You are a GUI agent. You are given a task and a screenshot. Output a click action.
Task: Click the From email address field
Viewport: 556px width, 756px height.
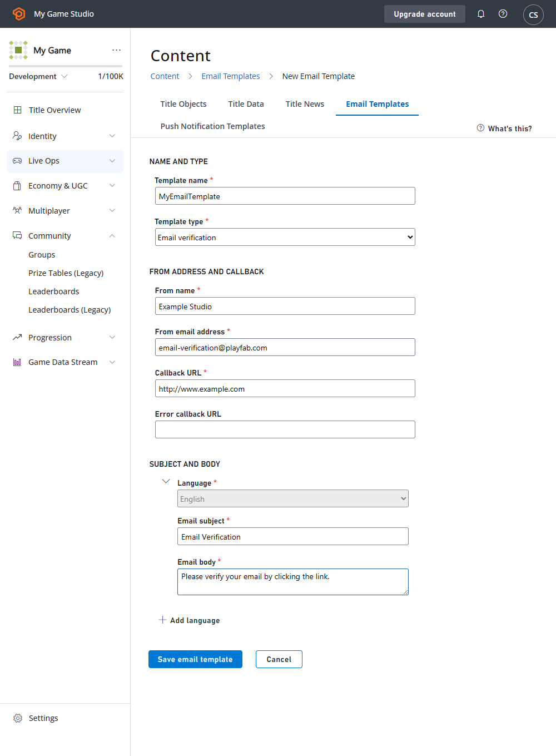285,347
